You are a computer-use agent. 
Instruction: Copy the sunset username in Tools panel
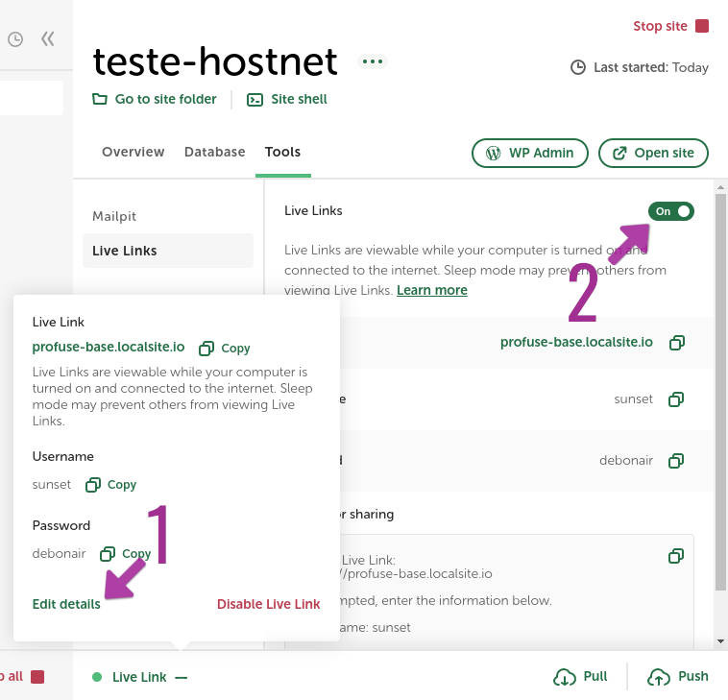pos(676,399)
